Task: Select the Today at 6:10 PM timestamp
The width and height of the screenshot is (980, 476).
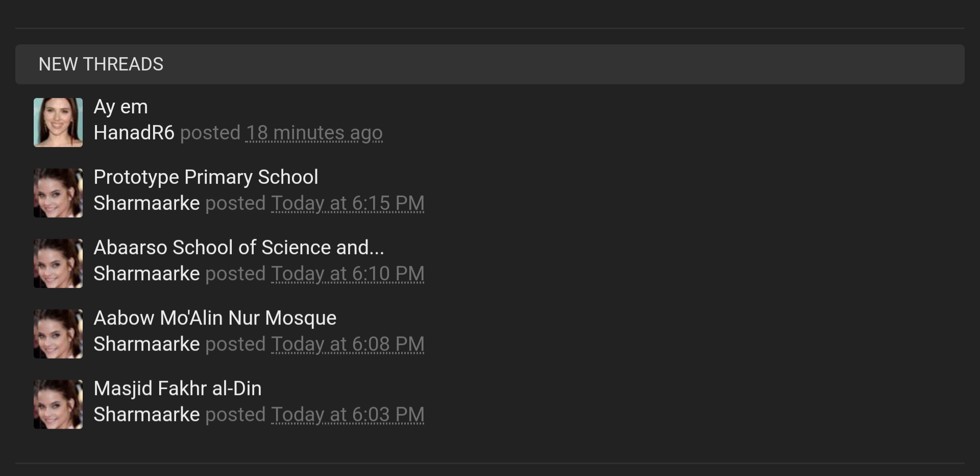Action: pos(348,274)
